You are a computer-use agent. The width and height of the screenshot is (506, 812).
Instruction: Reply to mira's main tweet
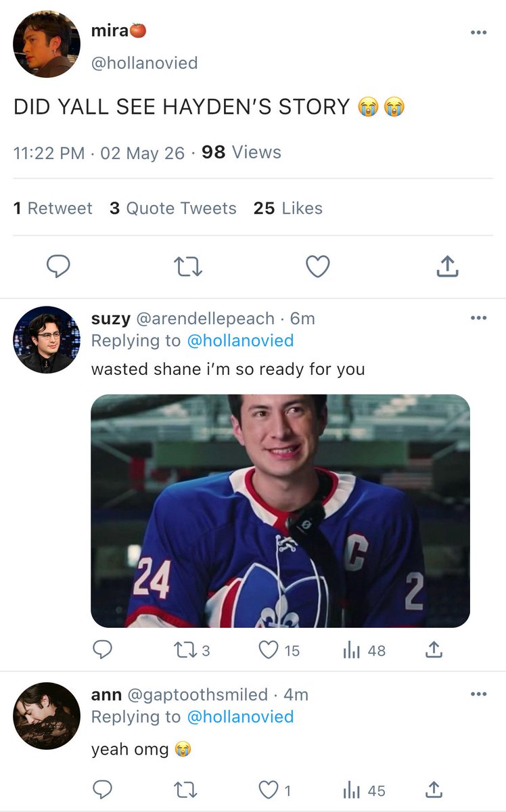pyautogui.click(x=58, y=267)
